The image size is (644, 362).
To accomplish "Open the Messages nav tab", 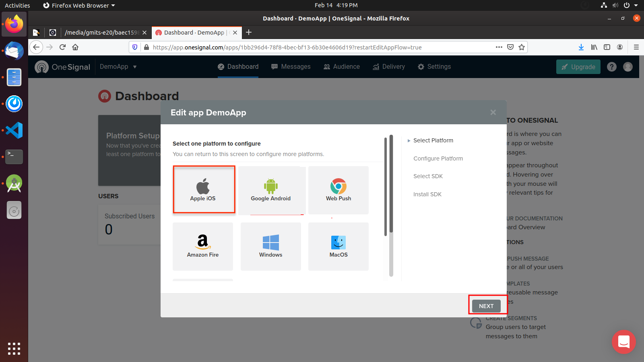I will pyautogui.click(x=291, y=67).
